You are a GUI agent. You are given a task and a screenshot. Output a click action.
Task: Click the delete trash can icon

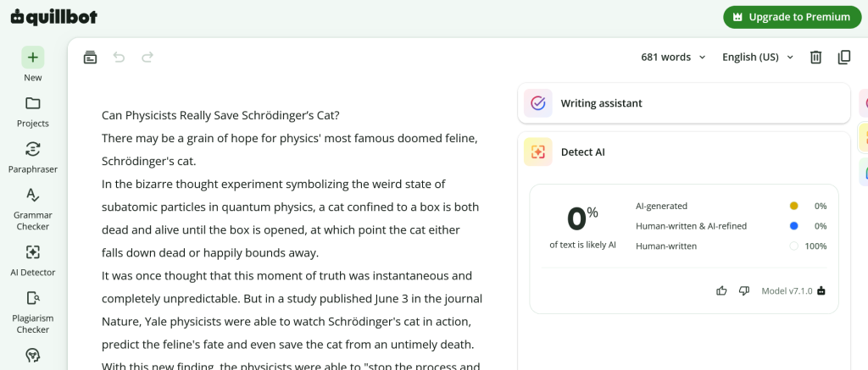(815, 57)
